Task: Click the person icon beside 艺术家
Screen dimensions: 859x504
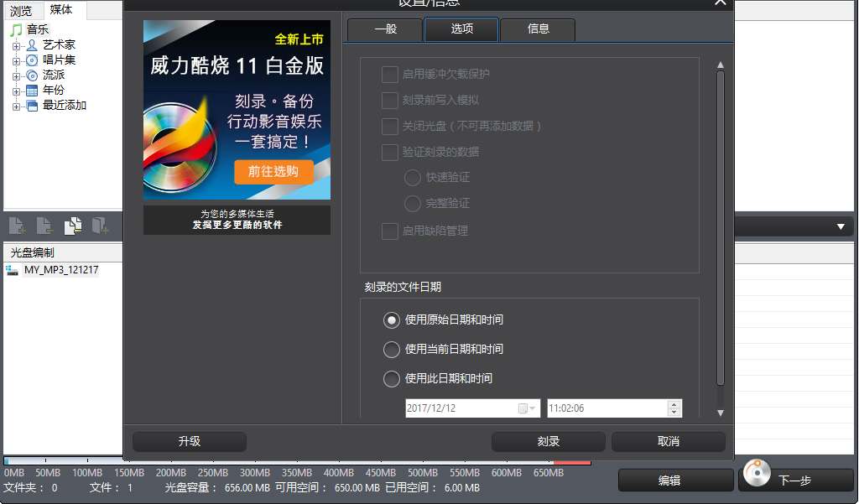Action: (x=33, y=45)
